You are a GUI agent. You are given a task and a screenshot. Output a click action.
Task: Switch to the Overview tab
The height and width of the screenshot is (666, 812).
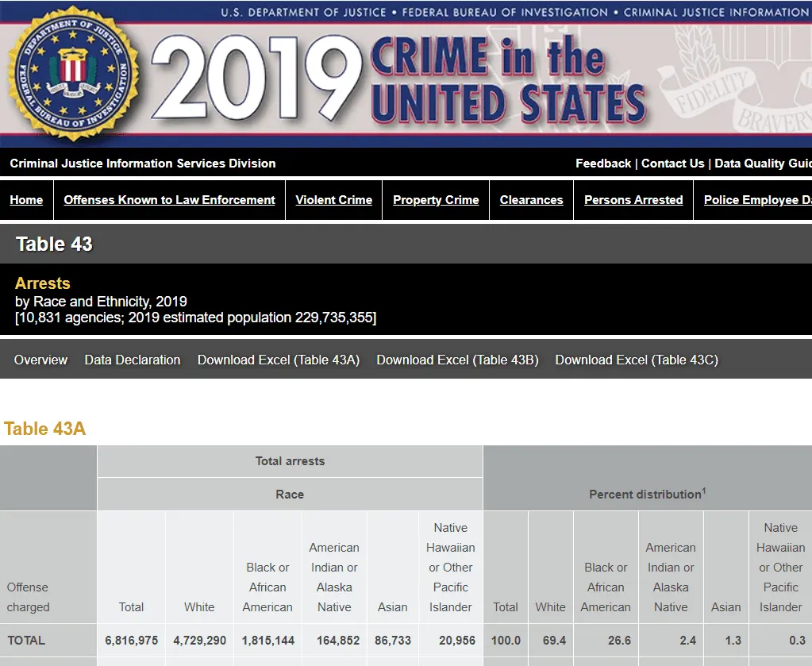tap(40, 360)
